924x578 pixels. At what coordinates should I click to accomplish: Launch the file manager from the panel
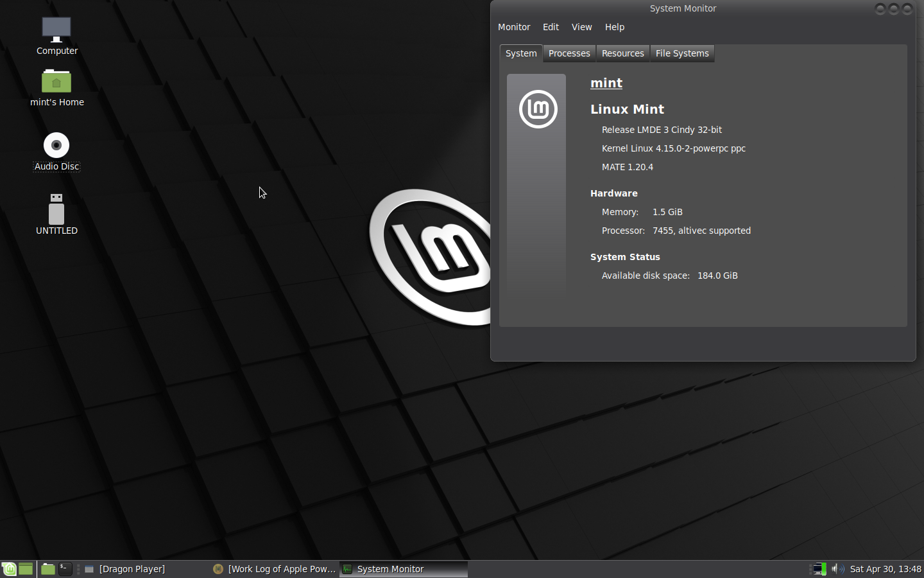(x=48, y=569)
